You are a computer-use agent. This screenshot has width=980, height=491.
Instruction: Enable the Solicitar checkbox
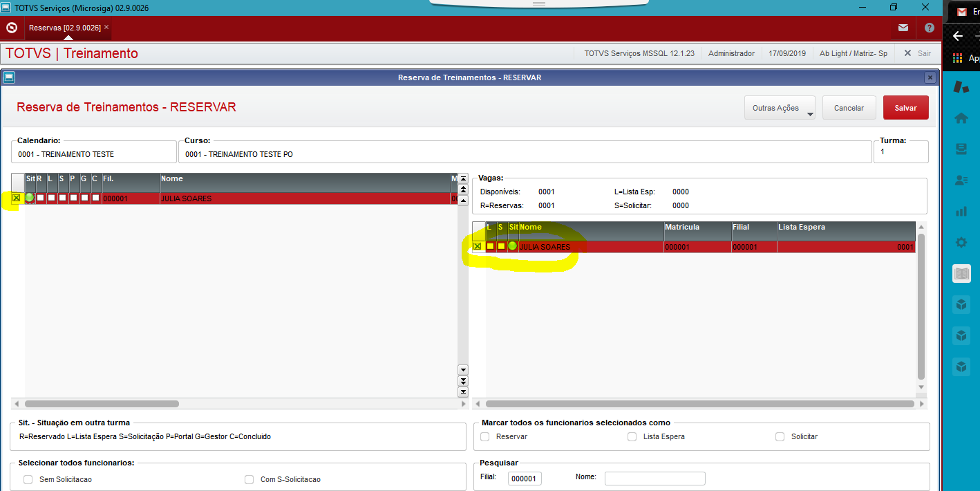coord(780,436)
